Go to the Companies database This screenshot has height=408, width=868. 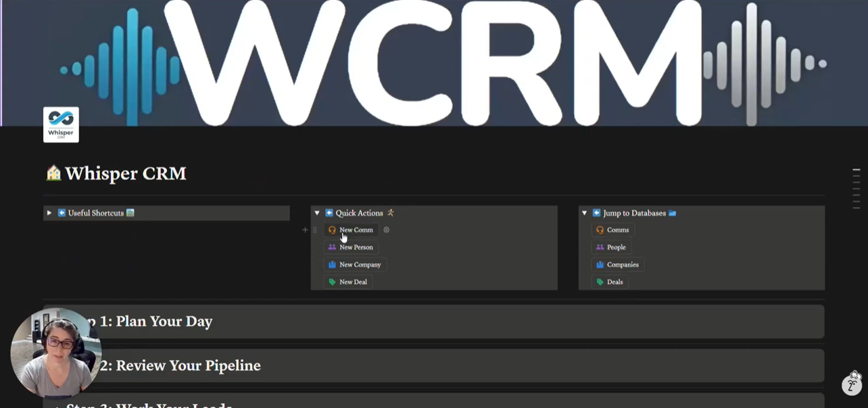click(617, 265)
